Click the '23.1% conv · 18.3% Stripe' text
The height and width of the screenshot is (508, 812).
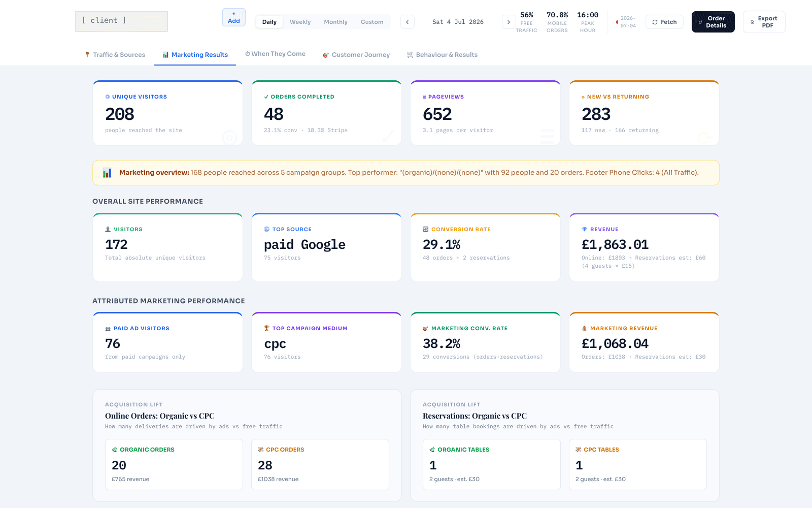tap(306, 131)
